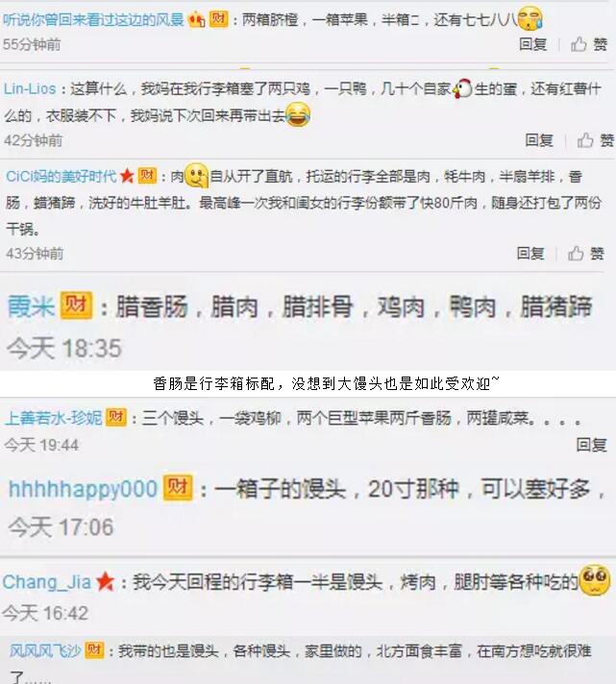
Task: Open 听说你曾回来看过这边的风景 user profile
Action: click(93, 19)
